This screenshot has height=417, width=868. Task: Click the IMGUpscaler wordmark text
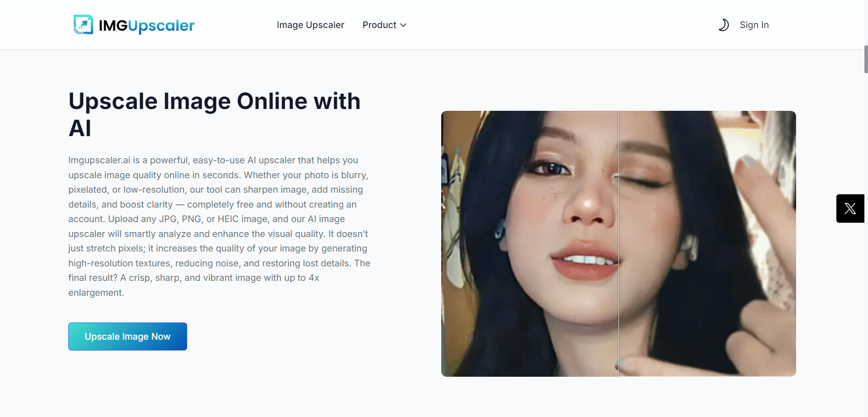point(146,25)
